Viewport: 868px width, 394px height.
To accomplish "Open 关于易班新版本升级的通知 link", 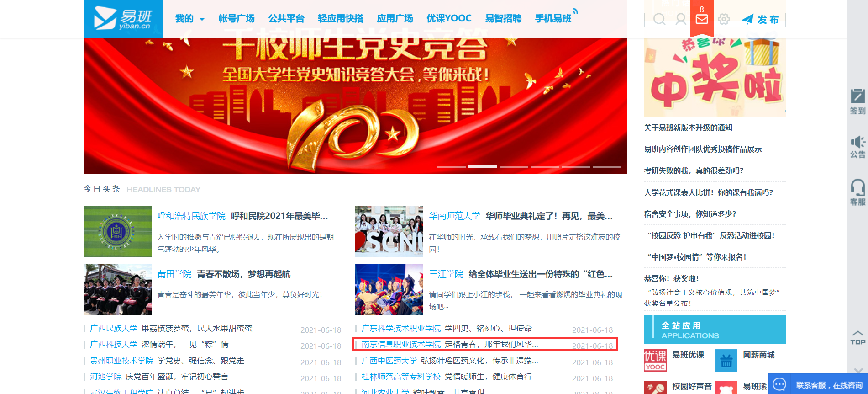I will point(688,128).
